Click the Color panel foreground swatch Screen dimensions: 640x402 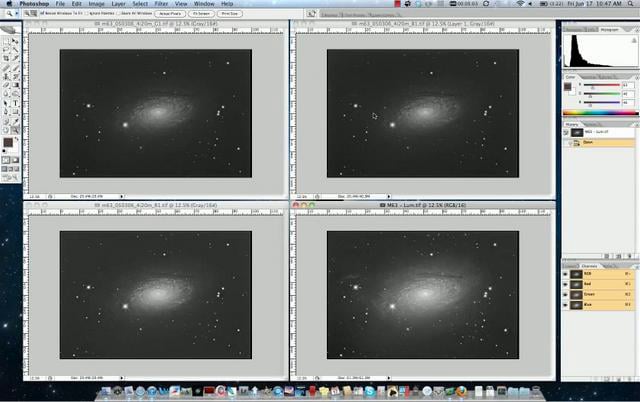pyautogui.click(x=567, y=87)
